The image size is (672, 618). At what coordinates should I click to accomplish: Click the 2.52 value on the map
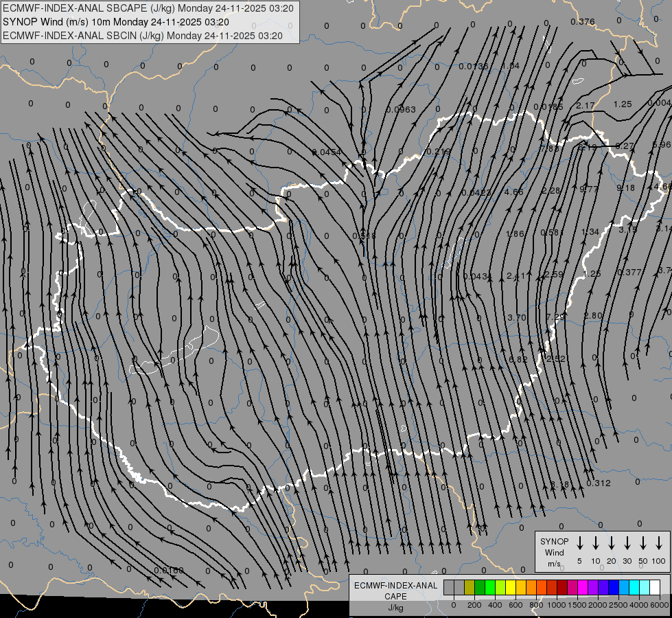click(x=556, y=358)
